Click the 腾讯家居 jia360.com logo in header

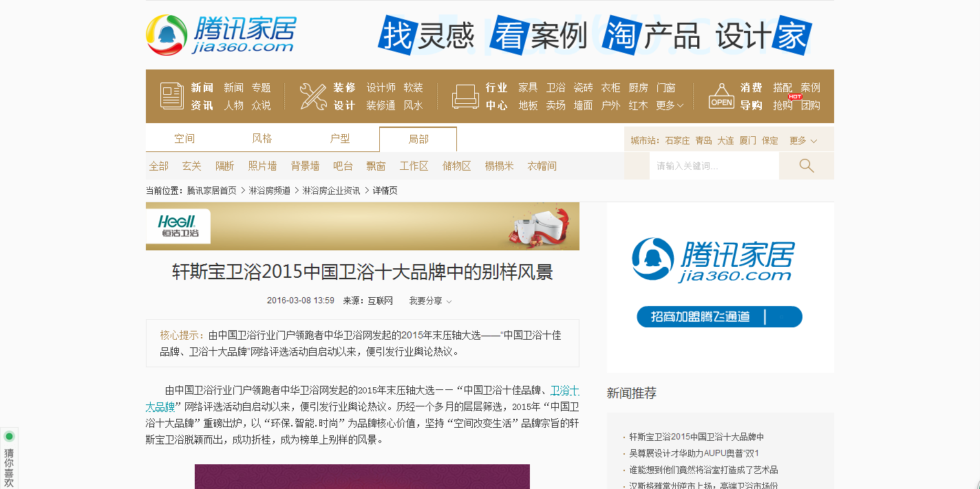pos(221,34)
